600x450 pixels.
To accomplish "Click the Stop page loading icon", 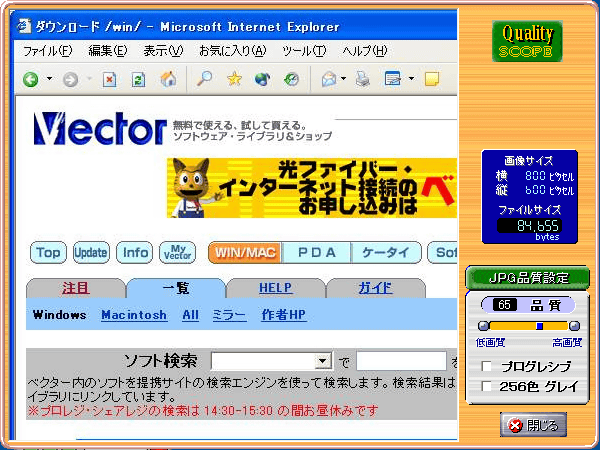I will [x=109, y=80].
